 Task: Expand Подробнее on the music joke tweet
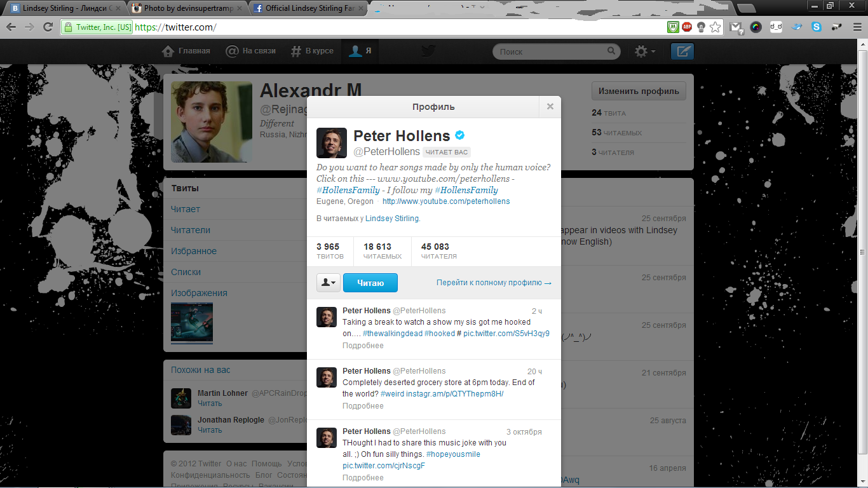(x=363, y=478)
